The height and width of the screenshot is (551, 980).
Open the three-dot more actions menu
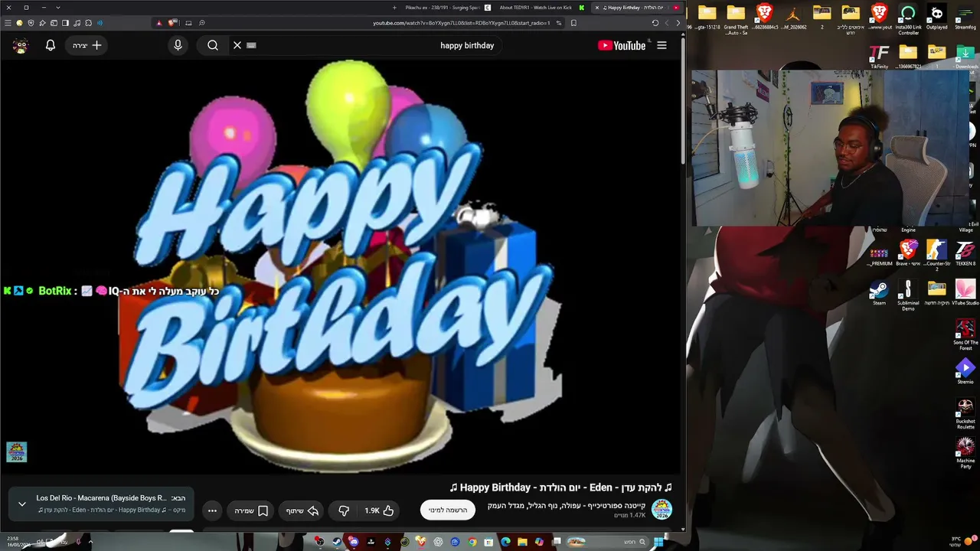point(212,510)
